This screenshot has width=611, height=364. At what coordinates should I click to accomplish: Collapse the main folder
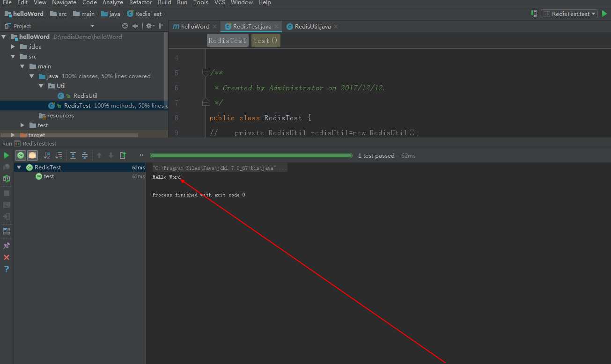coord(22,66)
